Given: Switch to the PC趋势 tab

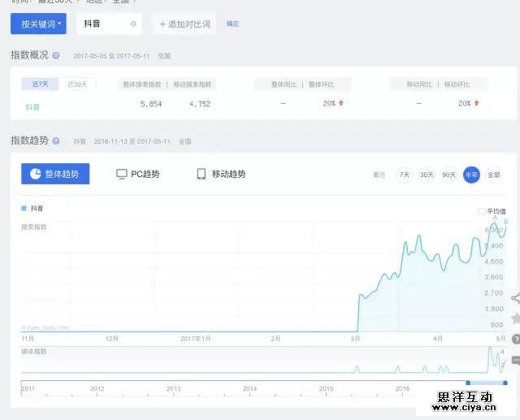Looking at the screenshot, I should coord(138,174).
